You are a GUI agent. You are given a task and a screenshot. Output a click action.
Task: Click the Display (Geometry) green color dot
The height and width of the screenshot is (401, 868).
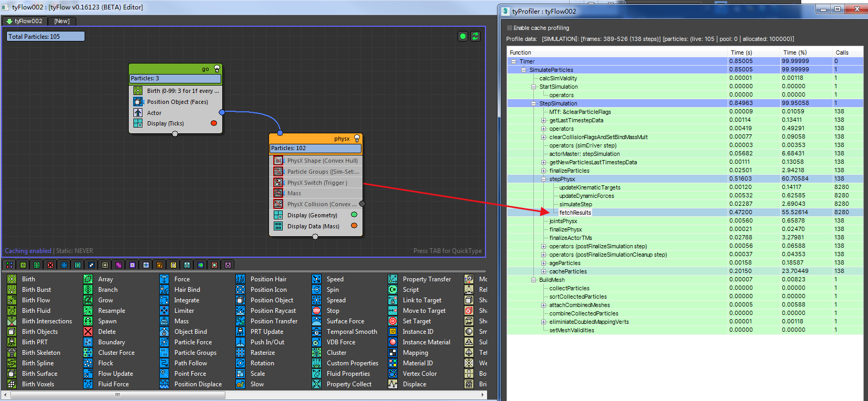click(354, 215)
